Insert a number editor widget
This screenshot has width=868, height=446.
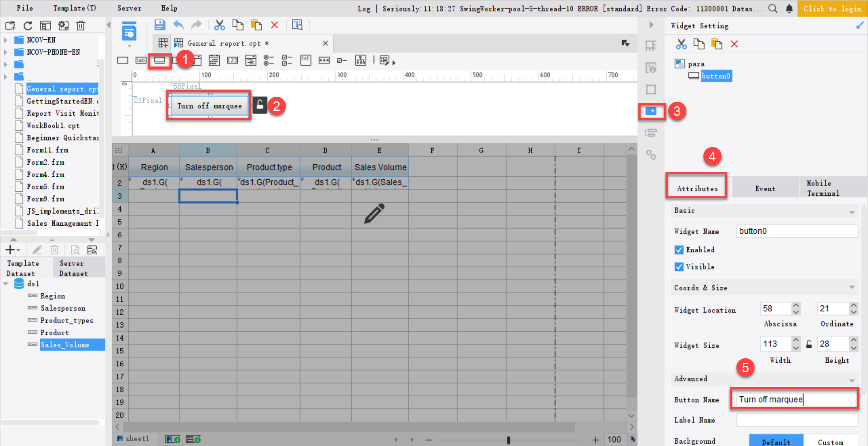pos(232,60)
